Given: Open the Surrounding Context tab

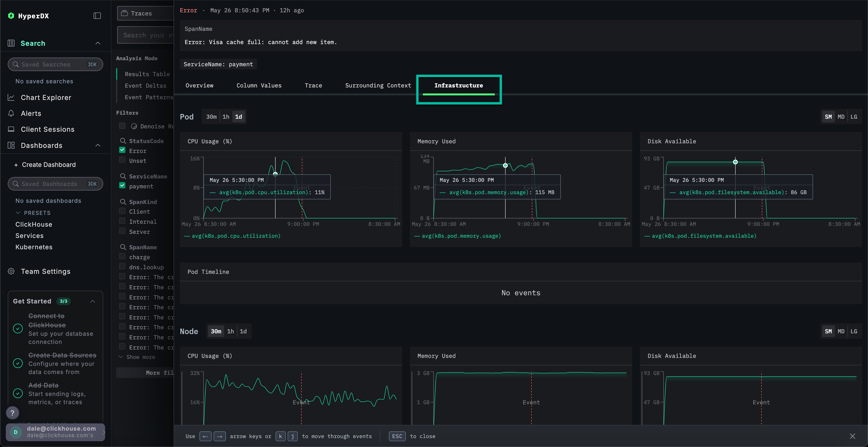Looking at the screenshot, I should (x=378, y=85).
